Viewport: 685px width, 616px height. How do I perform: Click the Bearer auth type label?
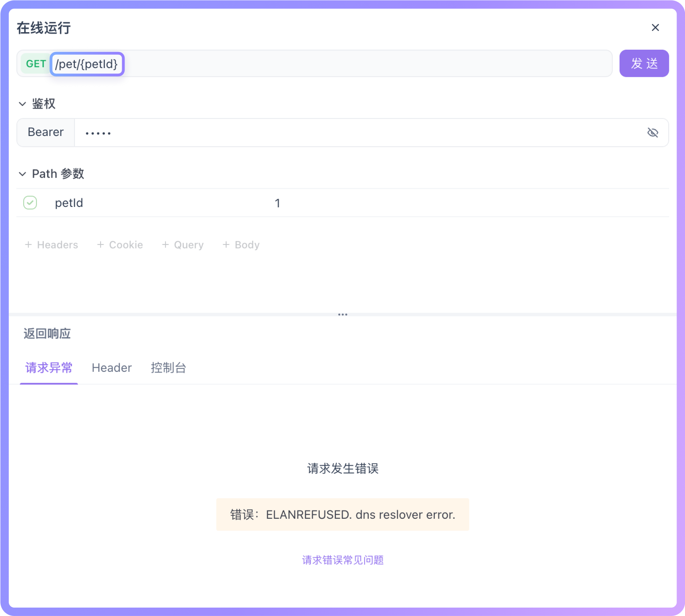click(46, 132)
